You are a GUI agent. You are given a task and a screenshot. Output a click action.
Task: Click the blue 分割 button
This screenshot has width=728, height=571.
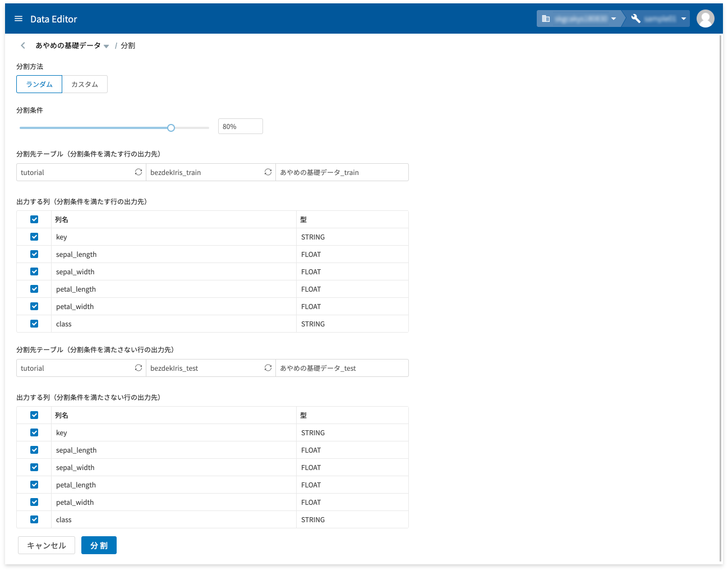pos(99,545)
